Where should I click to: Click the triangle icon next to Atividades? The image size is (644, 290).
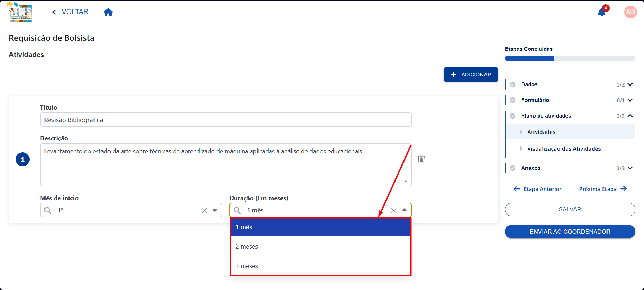point(521,132)
